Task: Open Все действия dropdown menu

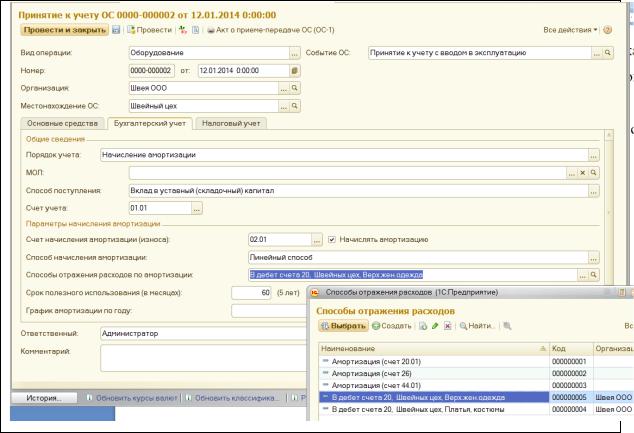Action: click(570, 30)
